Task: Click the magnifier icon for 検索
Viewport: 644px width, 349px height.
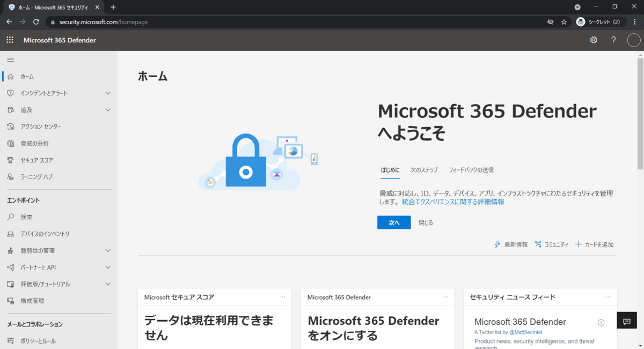Action: [10, 217]
